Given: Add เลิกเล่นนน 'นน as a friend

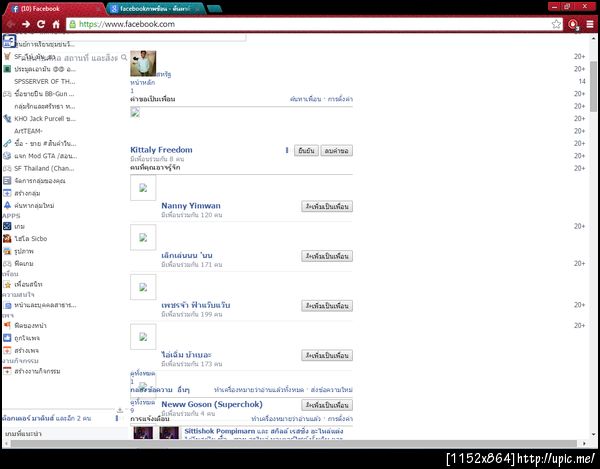Looking at the screenshot, I should 327,256.
